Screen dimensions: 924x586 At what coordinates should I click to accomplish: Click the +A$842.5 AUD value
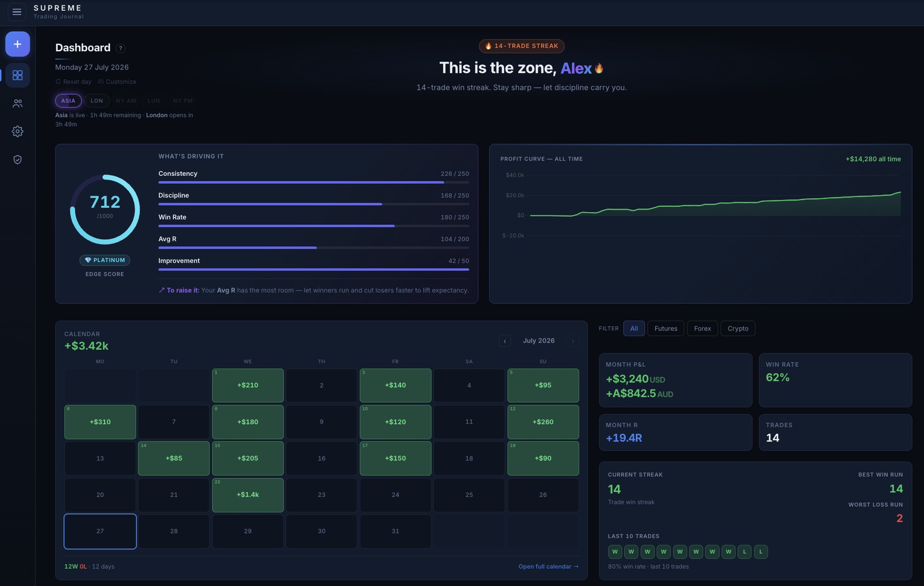point(639,394)
